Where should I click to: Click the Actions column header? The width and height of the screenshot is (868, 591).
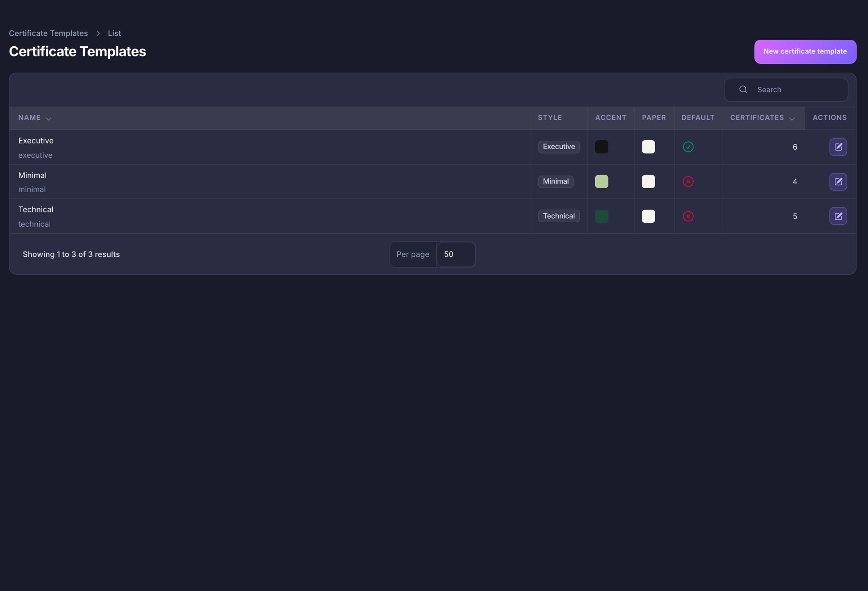point(830,117)
